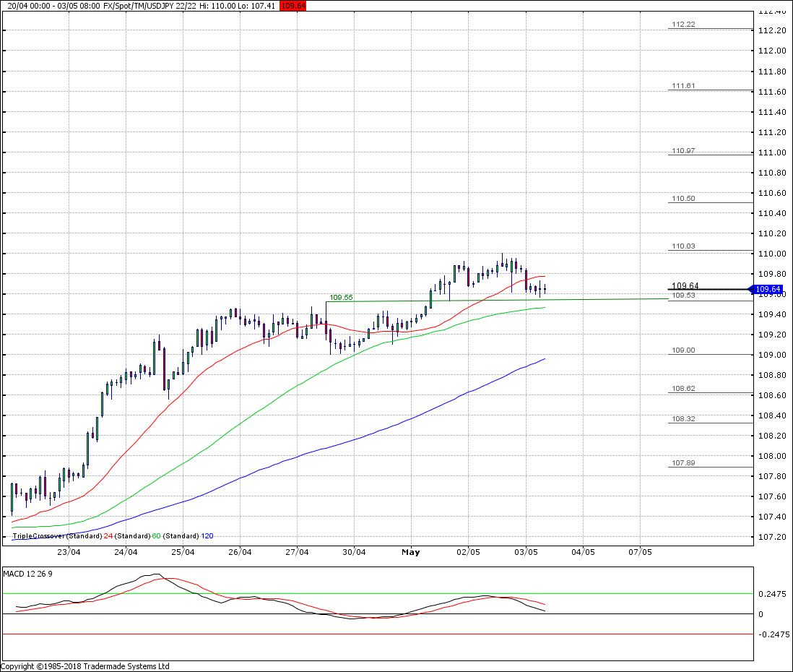Select the 110.50 price level label
The image size is (793, 672).
coord(683,199)
